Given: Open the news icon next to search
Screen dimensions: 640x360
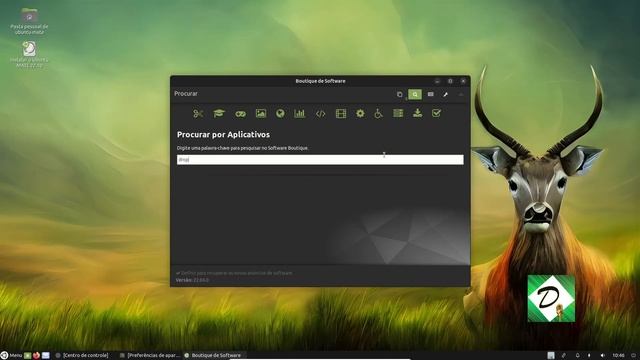Looking at the screenshot, I should (431, 94).
